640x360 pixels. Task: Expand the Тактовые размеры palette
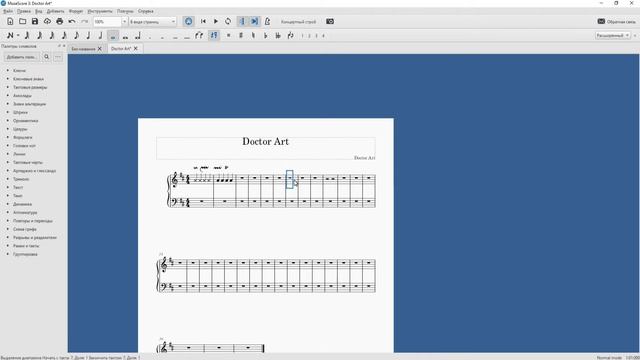coord(30,87)
